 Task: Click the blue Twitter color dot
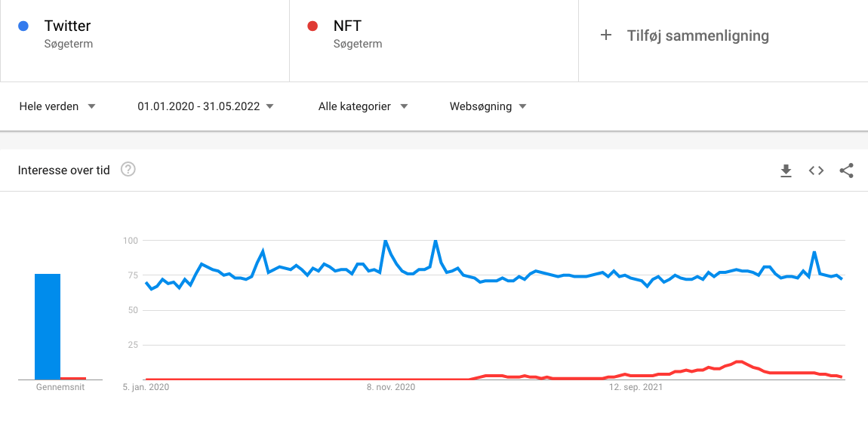point(23,26)
